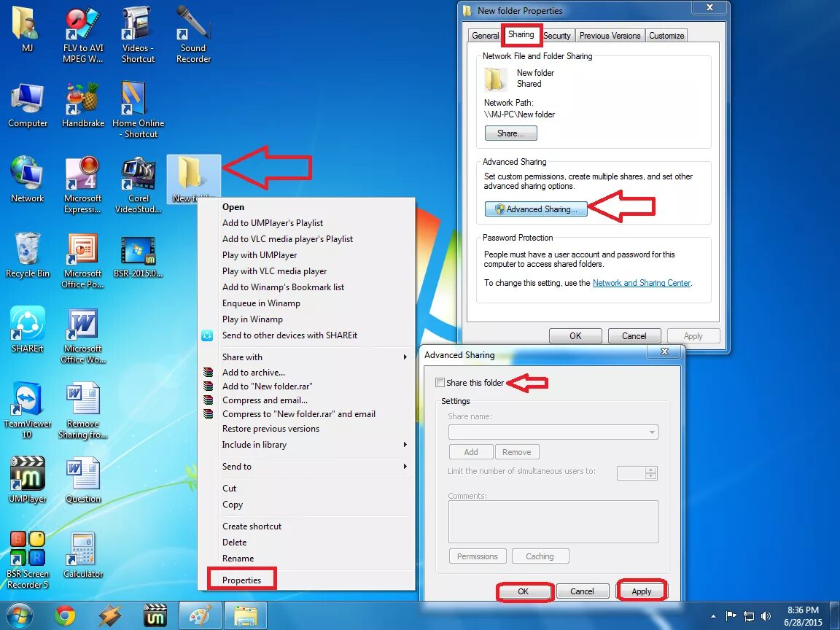
Task: Click Cancel in New folder Properties
Action: [634, 336]
